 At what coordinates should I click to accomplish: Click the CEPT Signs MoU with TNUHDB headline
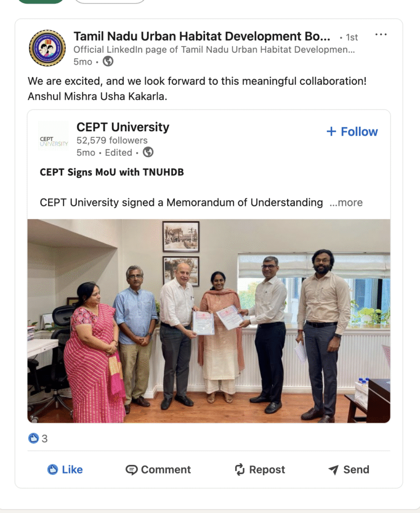[112, 172]
